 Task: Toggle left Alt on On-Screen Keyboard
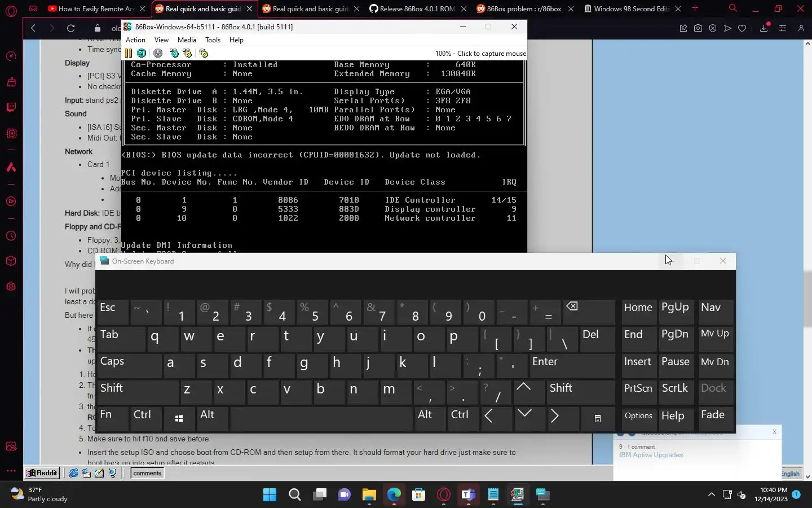point(212,419)
